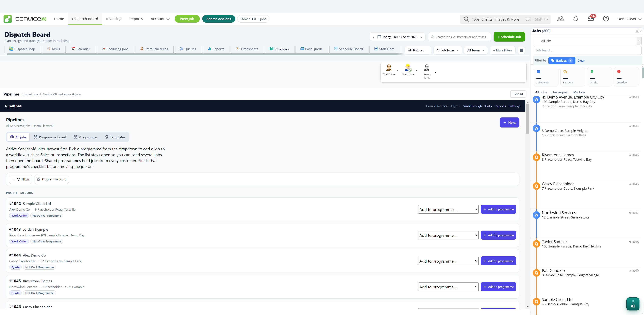
Task: Open the Demo User menu
Action: tap(629, 19)
